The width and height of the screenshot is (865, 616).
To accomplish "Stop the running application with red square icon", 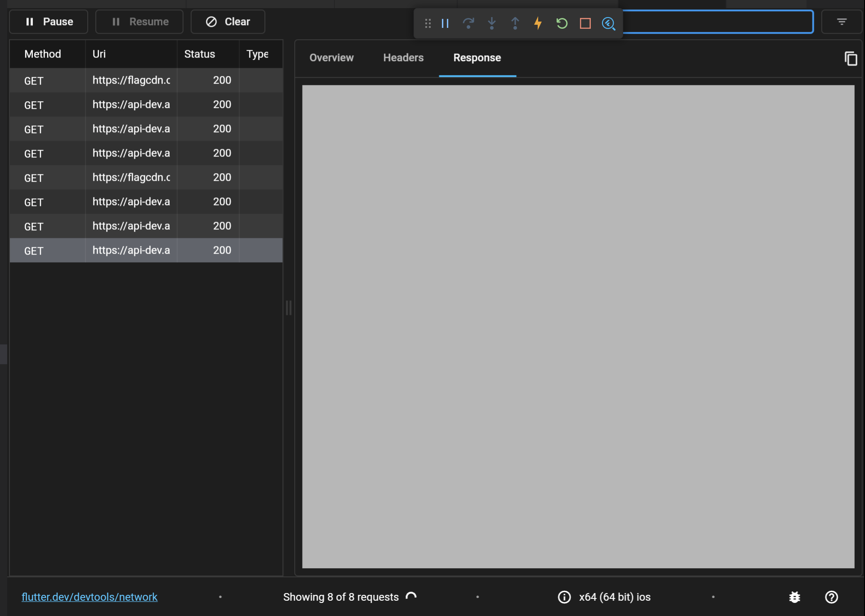I will pyautogui.click(x=585, y=23).
